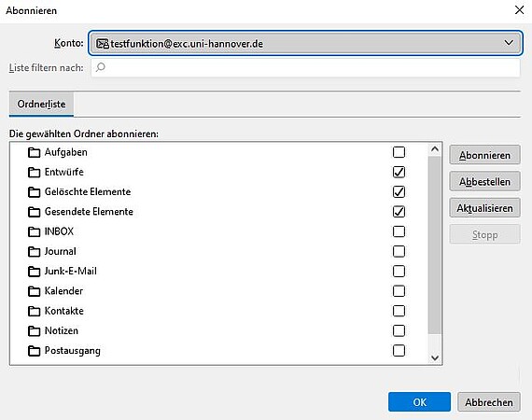
Task: Confirm the dialog with OK
Action: 419,402
